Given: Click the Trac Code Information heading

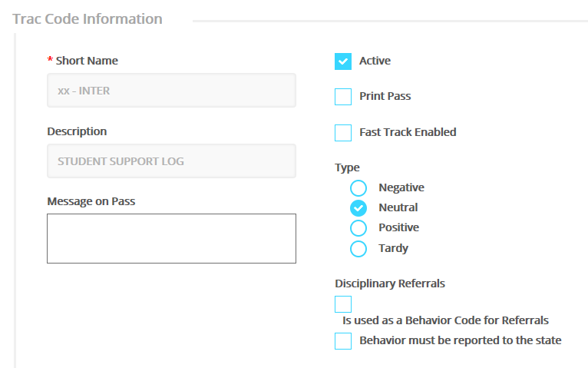Looking at the screenshot, I should pos(88,19).
